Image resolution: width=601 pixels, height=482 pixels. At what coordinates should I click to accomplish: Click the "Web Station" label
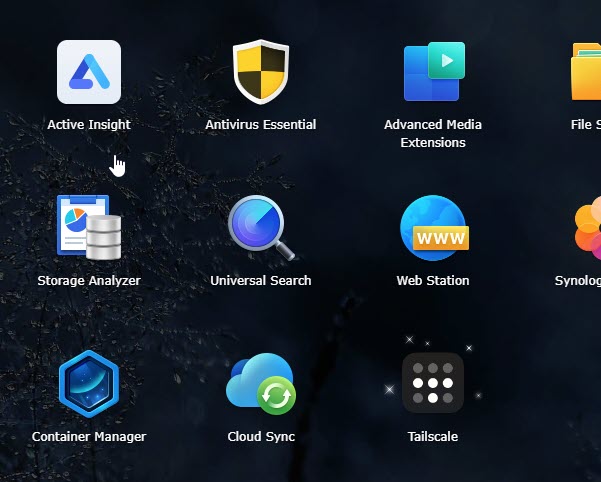coord(433,280)
